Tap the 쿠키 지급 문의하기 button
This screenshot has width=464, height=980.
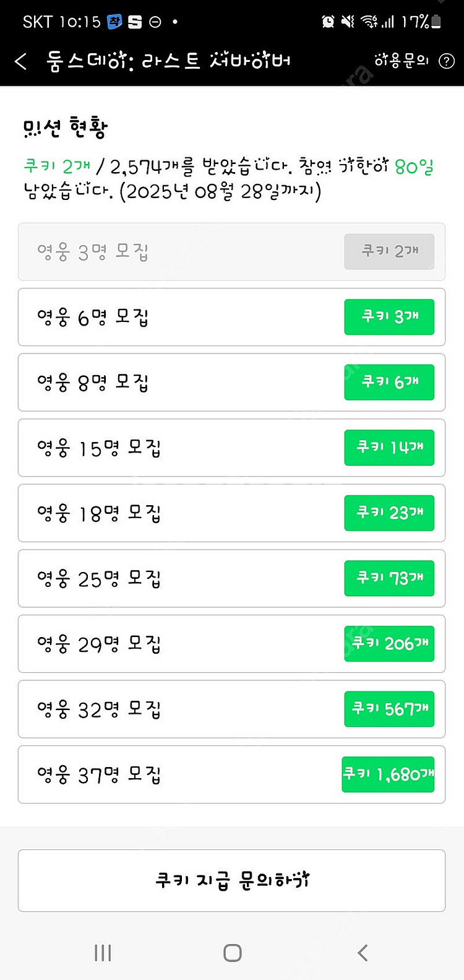coord(231,880)
